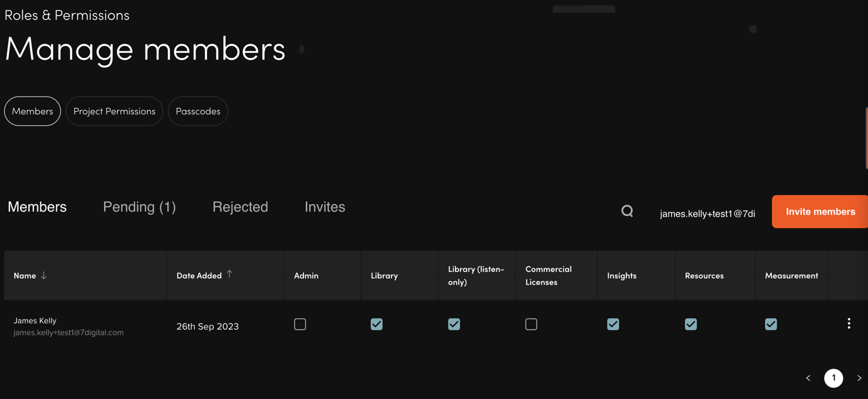This screenshot has width=868, height=399.
Task: Click the James Kelly member name
Action: tap(35, 321)
